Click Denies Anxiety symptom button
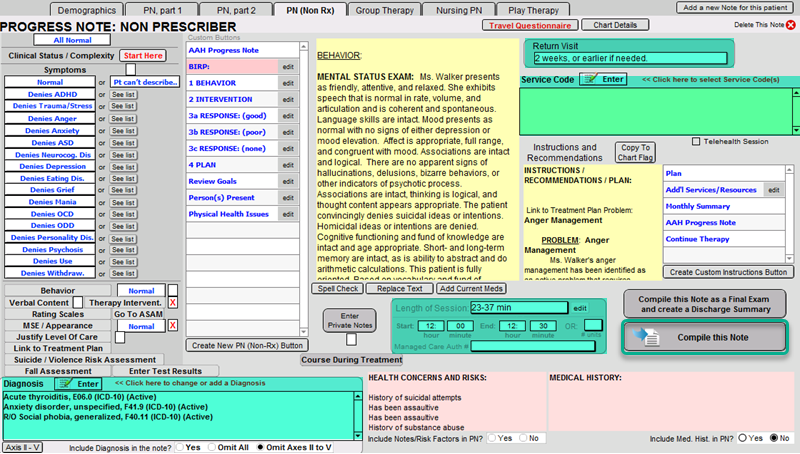 [50, 131]
